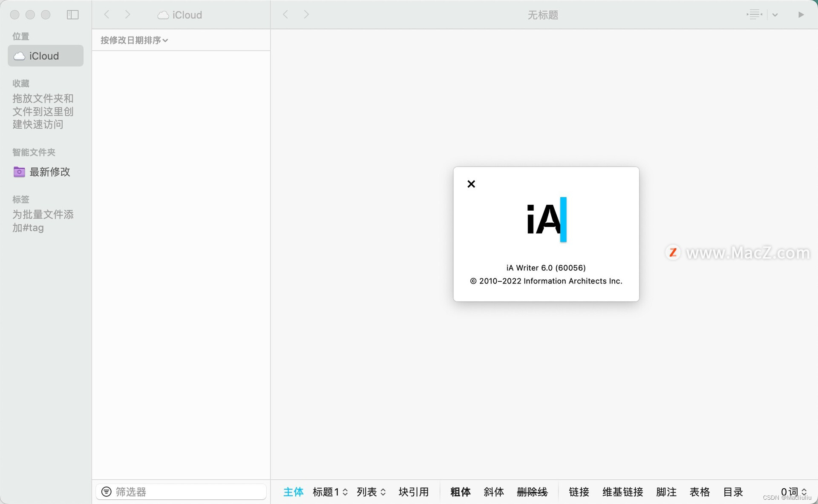
Task: Click the 为批量文件添加#tag hint text
Action: (x=43, y=221)
